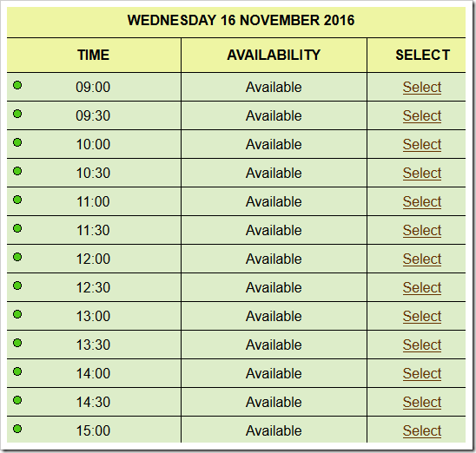The height and width of the screenshot is (453, 476).
Task: Click the green dot next to 10:30
Action: tap(17, 171)
